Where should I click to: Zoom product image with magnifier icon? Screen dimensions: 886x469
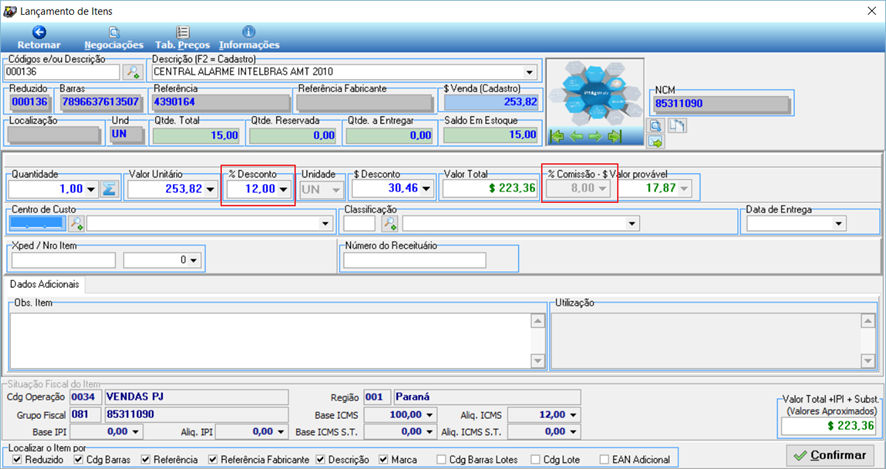656,125
